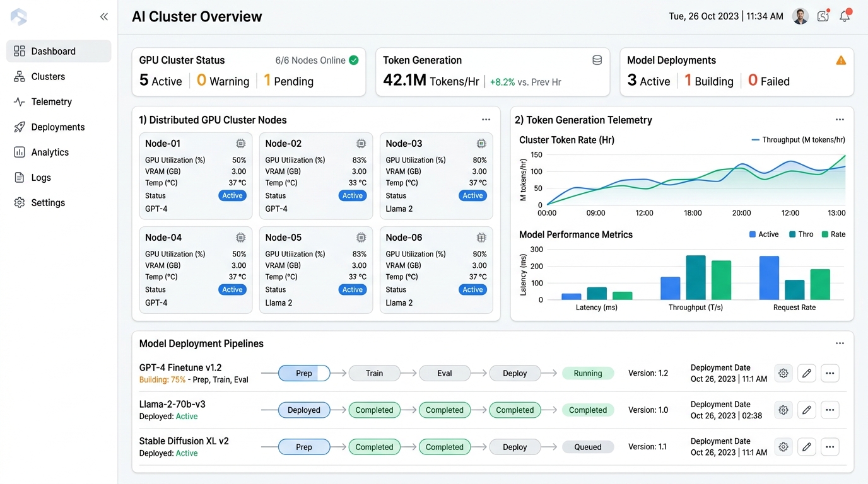Collapse the sidebar with double-chevron icon
The image size is (868, 484).
[104, 17]
